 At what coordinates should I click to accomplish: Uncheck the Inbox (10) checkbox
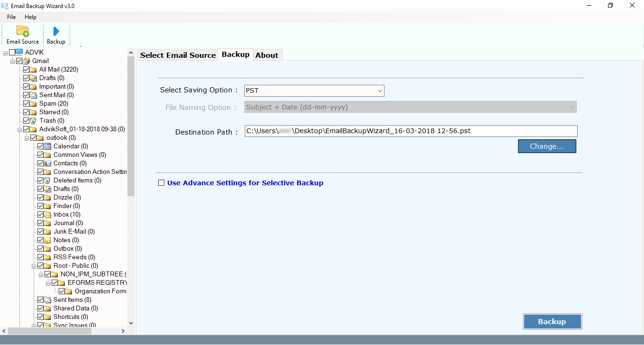[40, 214]
